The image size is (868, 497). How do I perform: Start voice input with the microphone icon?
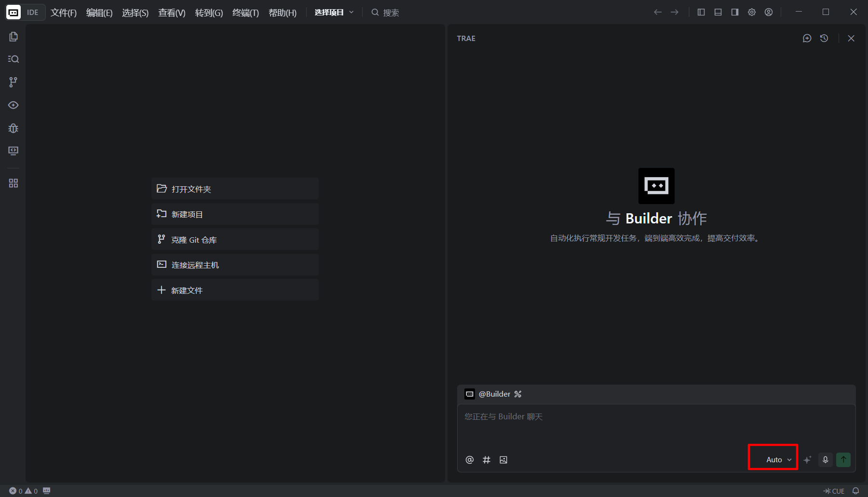point(826,460)
